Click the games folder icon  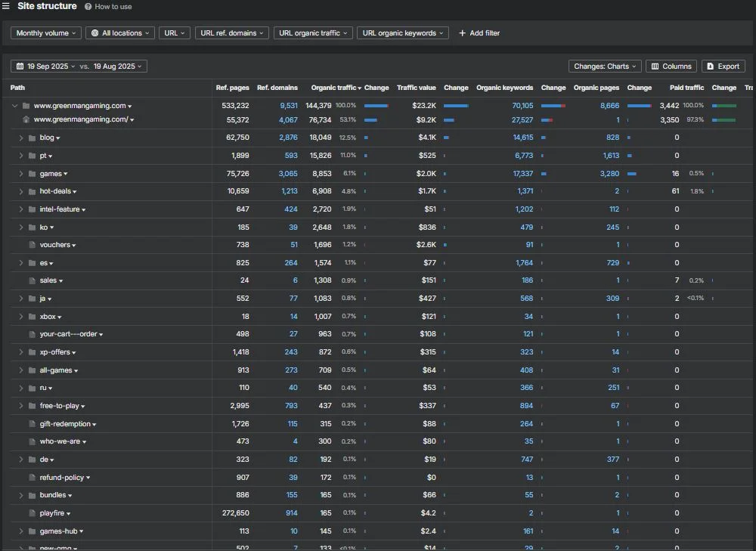click(x=33, y=174)
